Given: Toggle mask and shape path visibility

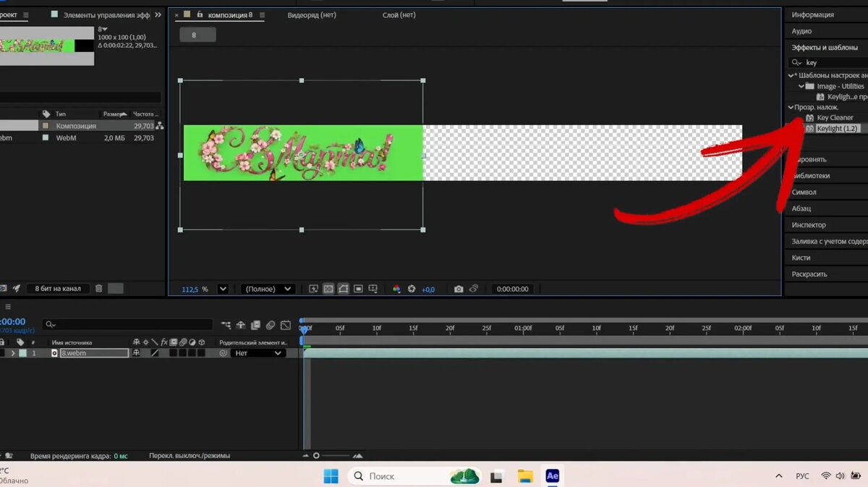Looking at the screenshot, I should (x=343, y=289).
